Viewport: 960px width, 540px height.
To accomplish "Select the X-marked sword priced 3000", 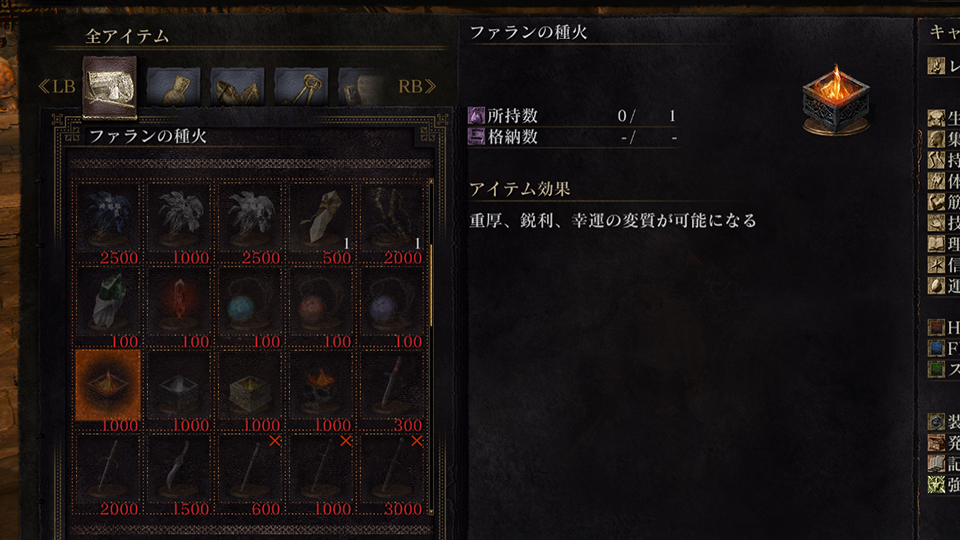I will point(392,470).
